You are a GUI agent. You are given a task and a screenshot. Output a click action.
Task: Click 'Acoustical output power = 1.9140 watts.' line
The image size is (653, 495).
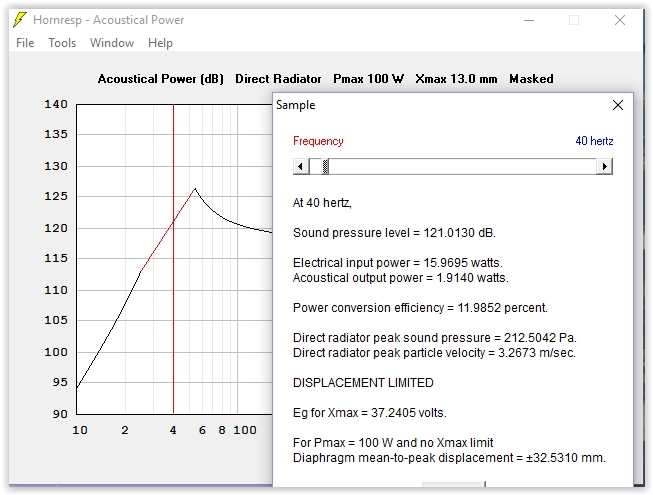tap(401, 278)
